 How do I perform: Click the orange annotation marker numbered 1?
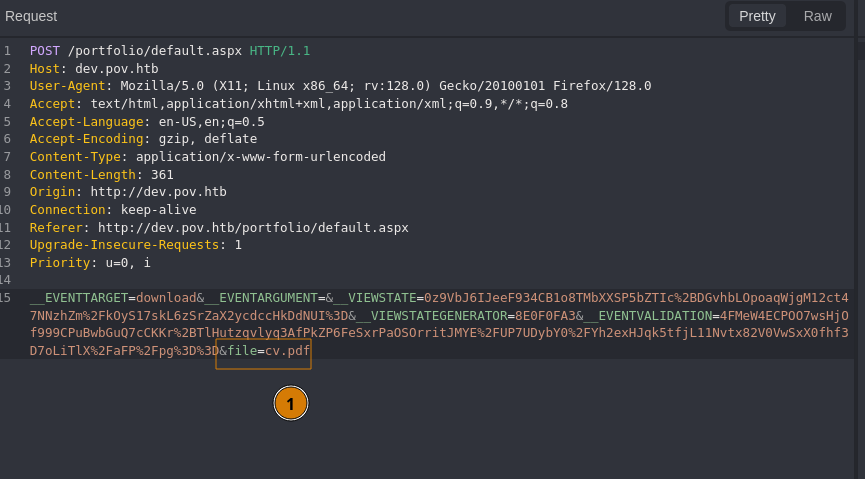coord(291,403)
